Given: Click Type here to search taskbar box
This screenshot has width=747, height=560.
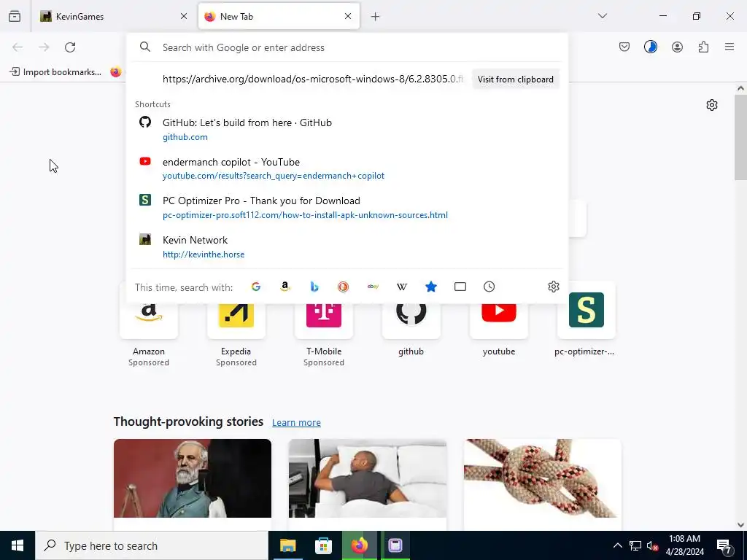Looking at the screenshot, I should pos(152,545).
